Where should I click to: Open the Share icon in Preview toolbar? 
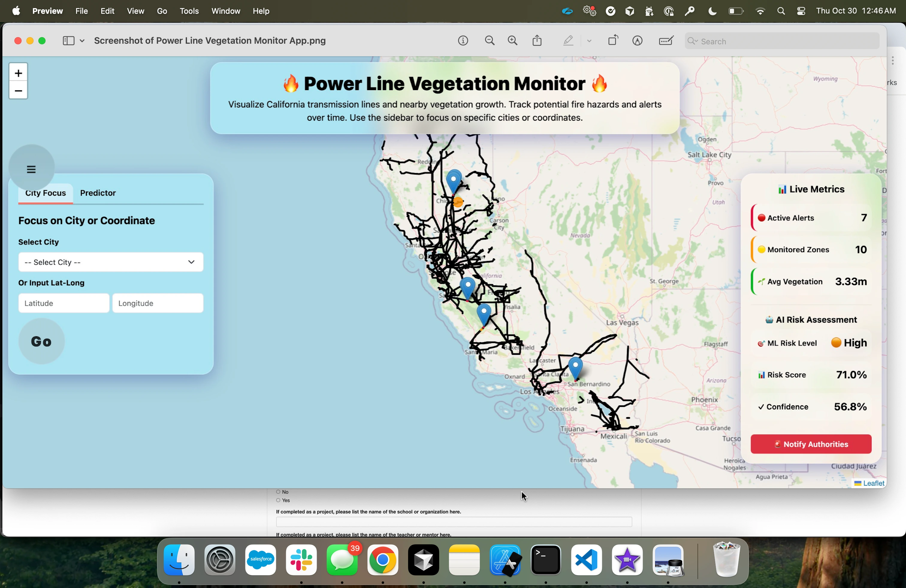pyautogui.click(x=537, y=40)
